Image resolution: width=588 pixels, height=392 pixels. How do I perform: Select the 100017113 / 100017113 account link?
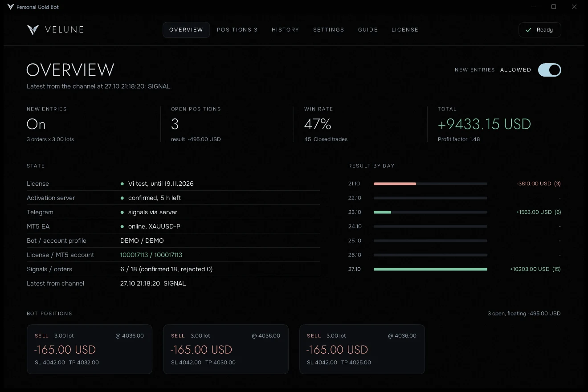point(151,255)
